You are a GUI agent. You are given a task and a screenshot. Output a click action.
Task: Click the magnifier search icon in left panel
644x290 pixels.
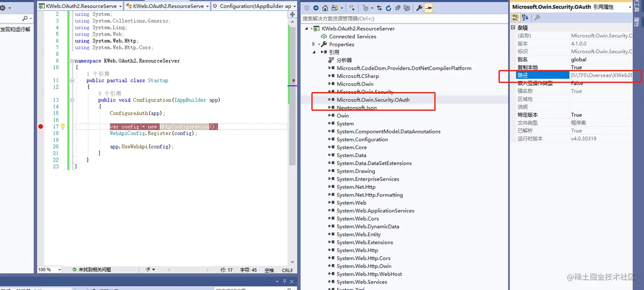(x=26, y=18)
